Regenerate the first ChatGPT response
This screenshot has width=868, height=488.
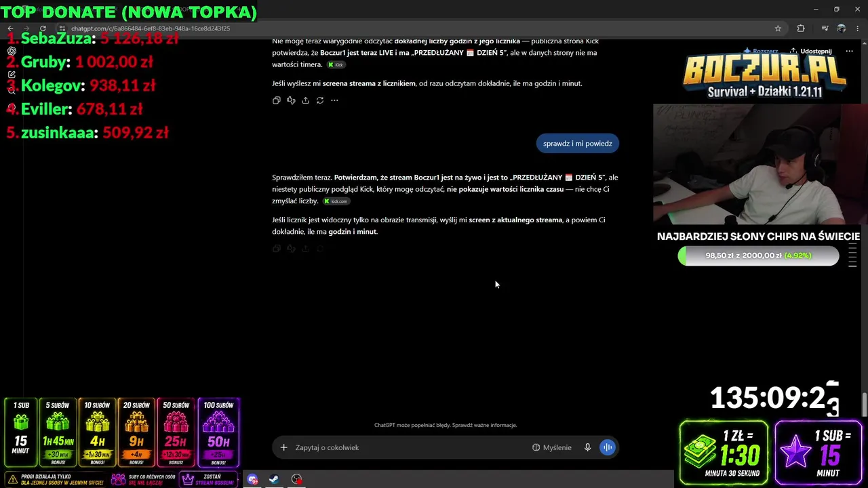(320, 100)
